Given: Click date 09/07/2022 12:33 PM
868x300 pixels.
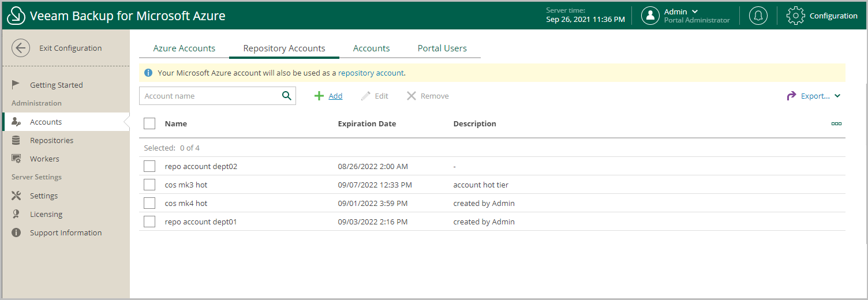Looking at the screenshot, I should pos(375,185).
